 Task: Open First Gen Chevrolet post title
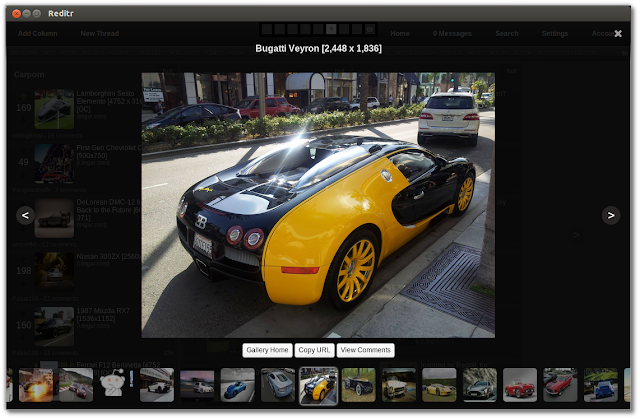coord(109,151)
